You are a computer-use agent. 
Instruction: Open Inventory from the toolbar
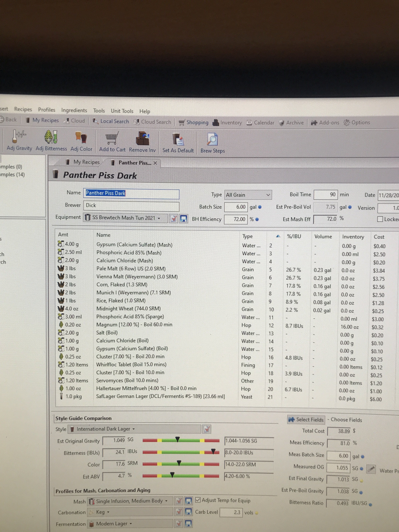(x=227, y=122)
